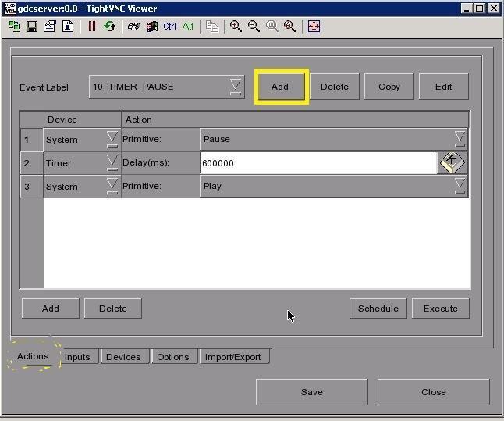Click the Delete button beside Copy
Viewport: 504px width, 421px height.
[x=335, y=87]
